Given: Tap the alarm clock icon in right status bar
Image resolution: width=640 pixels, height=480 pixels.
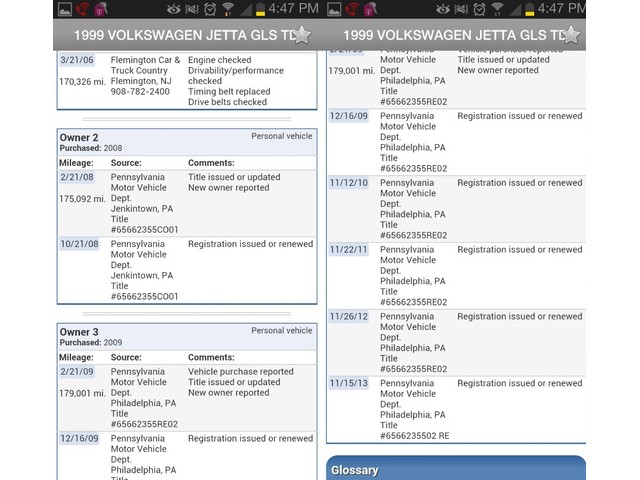Looking at the screenshot, I should click(x=479, y=9).
